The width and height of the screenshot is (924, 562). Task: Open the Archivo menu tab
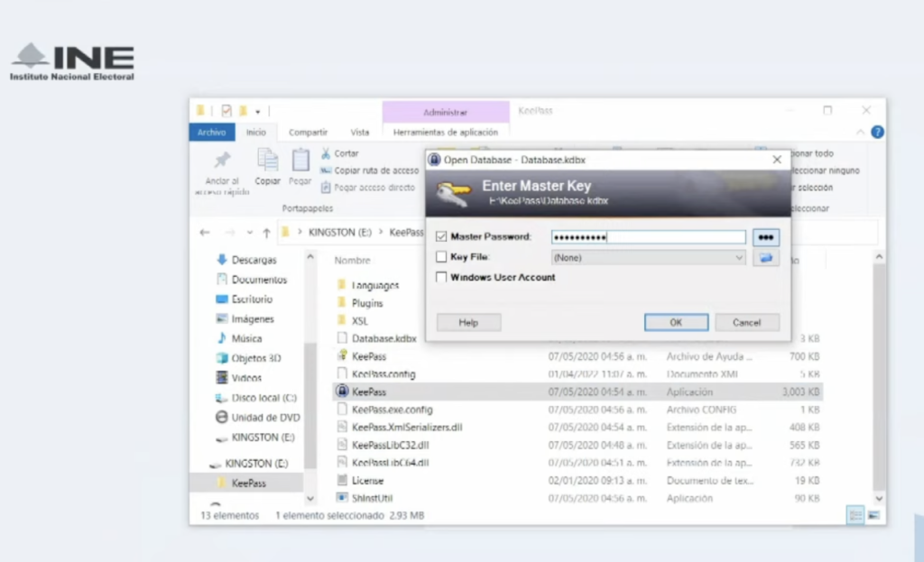pos(211,132)
